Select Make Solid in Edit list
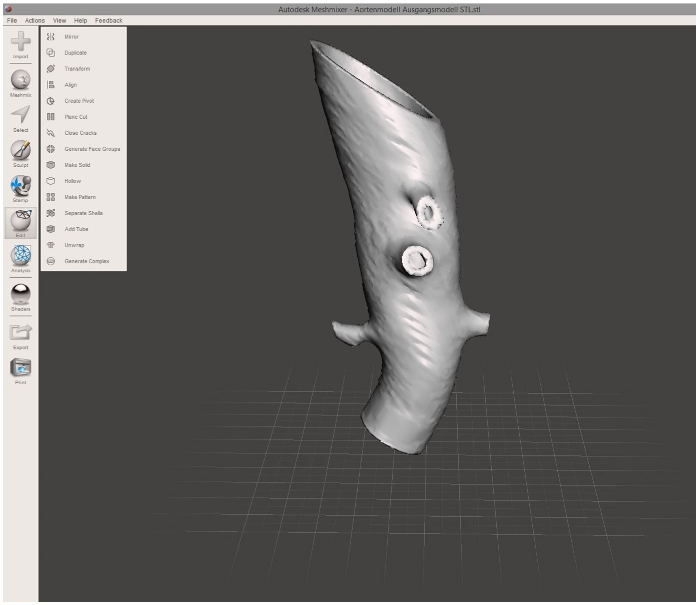700x605 pixels. [77, 165]
